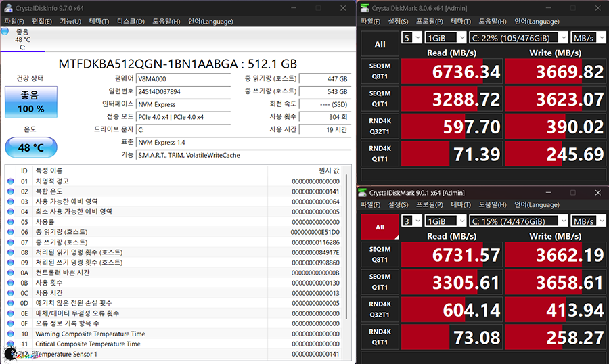Open MB/s unit dropdown in CrystalDiskMark 8.0.6
The image size is (609, 364).
[589, 38]
